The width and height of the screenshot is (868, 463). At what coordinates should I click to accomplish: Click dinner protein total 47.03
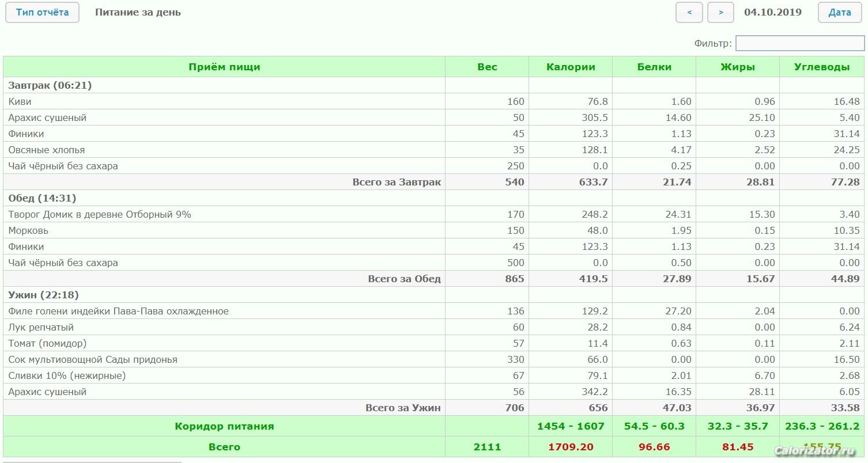coord(677,408)
